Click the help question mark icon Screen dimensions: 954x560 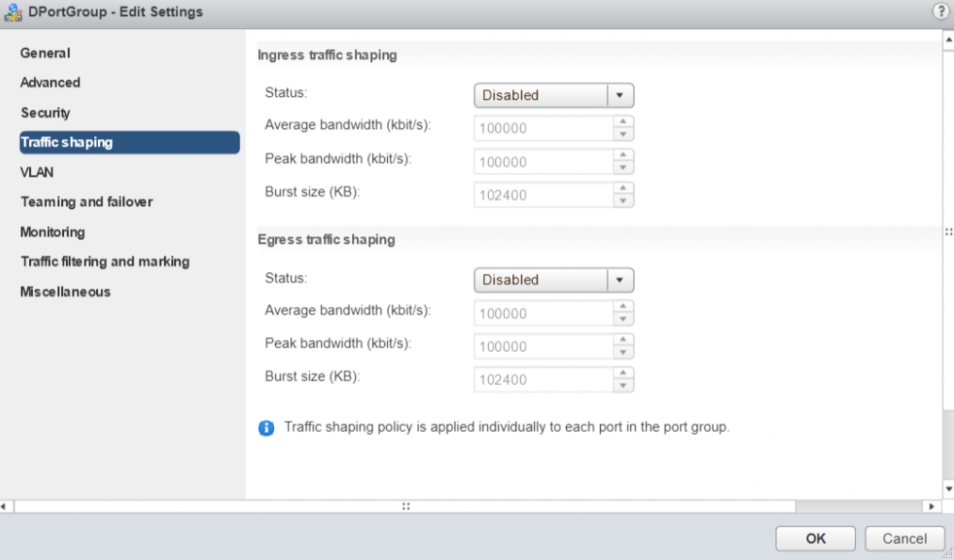pyautogui.click(x=939, y=12)
